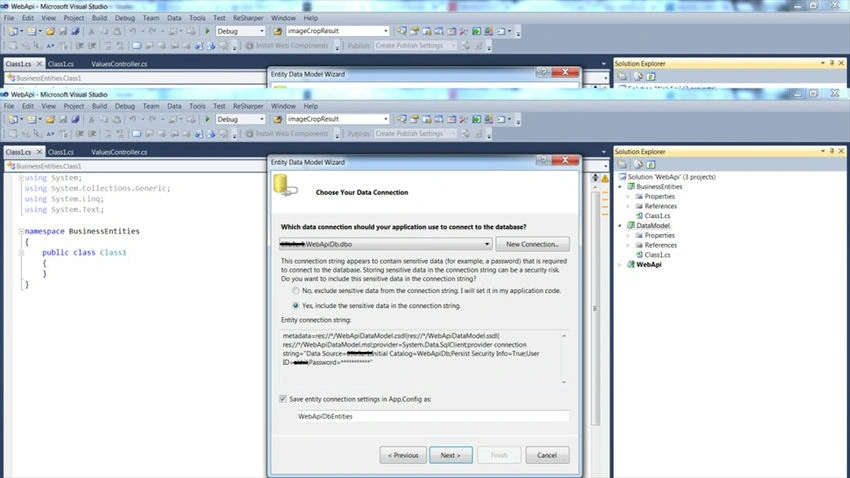850x478 pixels.
Task: Open the WebApiDb.dbo data connection dropdown
Action: coord(487,244)
